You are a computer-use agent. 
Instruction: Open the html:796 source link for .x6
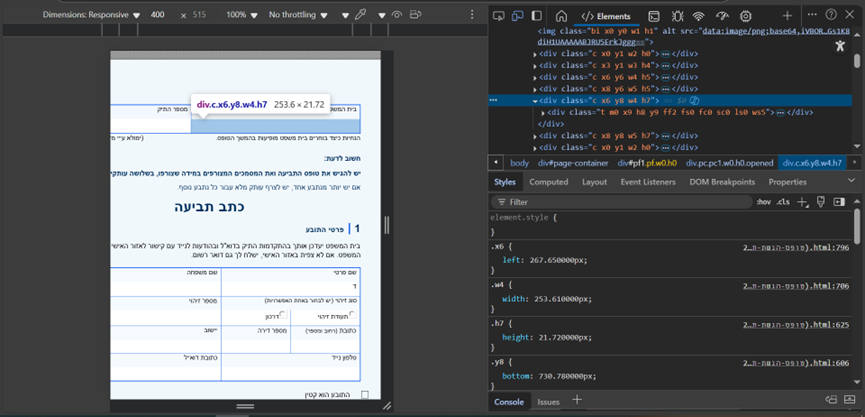[x=795, y=248]
